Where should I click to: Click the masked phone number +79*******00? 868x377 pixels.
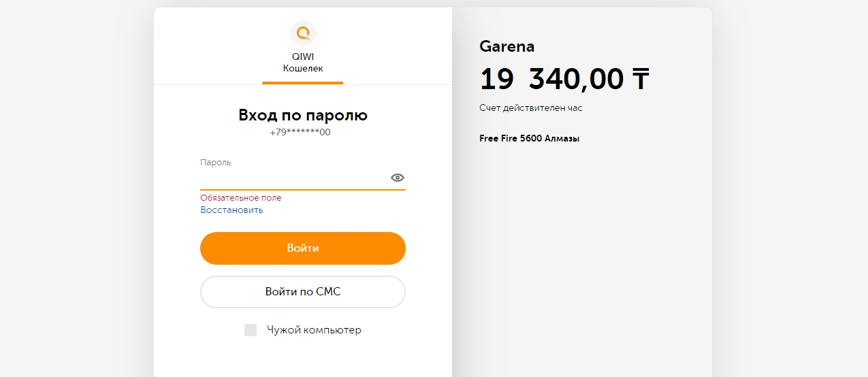300,132
